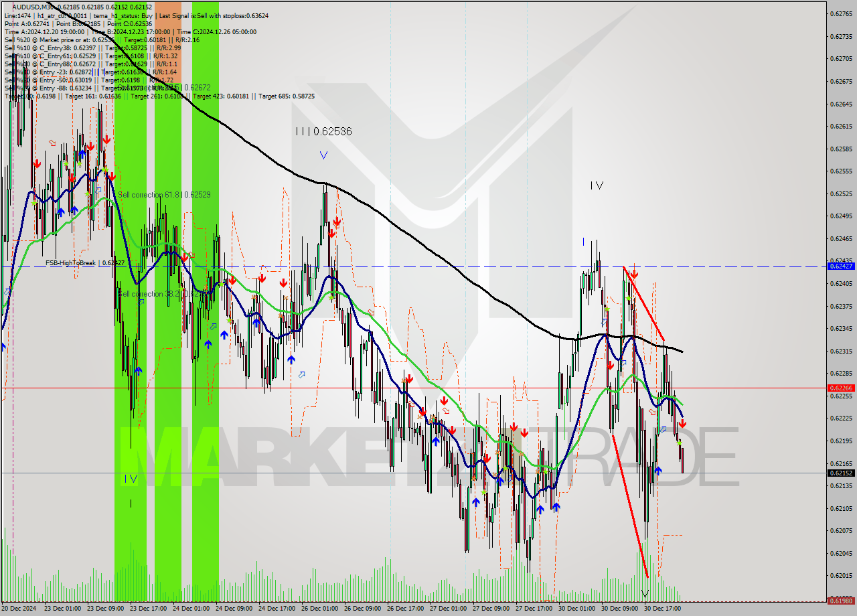This screenshot has width=857, height=616.
Task: Select the 'I I I 0.62536' wave label
Action: pyautogui.click(x=323, y=131)
